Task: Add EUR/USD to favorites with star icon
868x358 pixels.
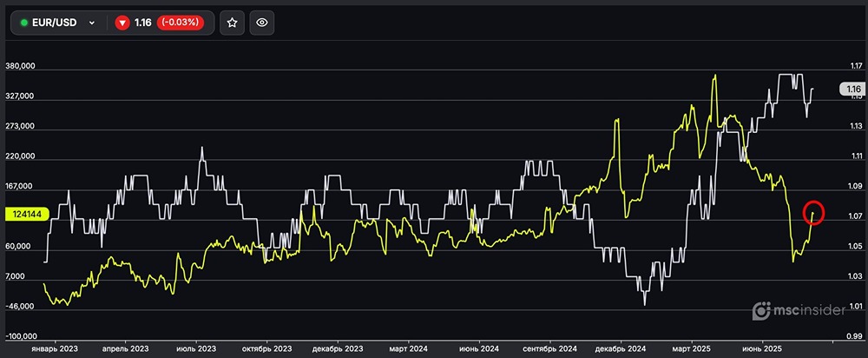Action: pos(232,23)
